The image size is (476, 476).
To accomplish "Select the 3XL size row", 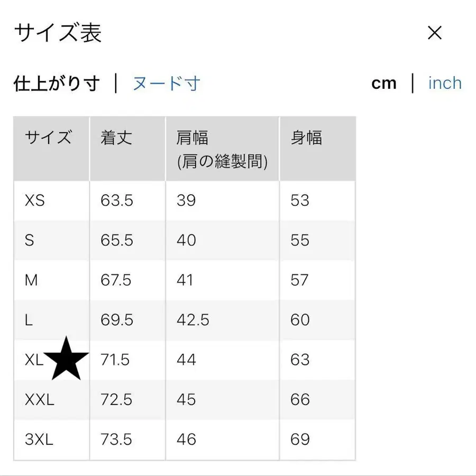I will coord(38,440).
